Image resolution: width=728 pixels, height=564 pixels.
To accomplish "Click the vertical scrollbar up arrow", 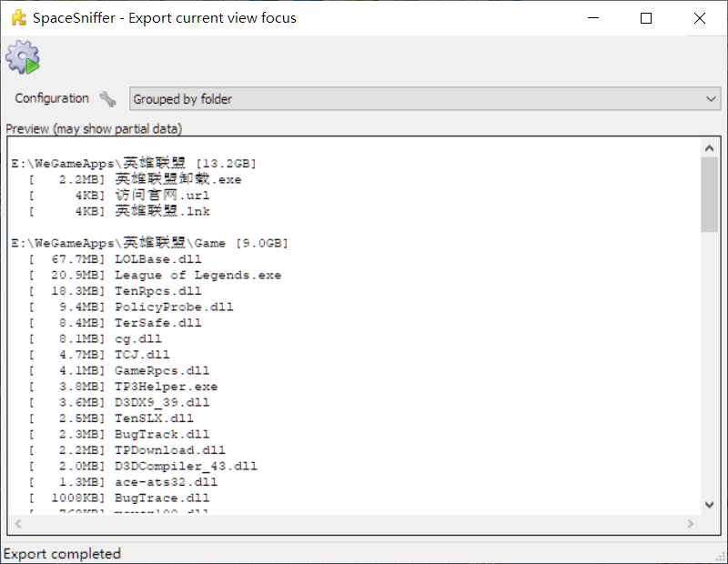I will tap(709, 148).
